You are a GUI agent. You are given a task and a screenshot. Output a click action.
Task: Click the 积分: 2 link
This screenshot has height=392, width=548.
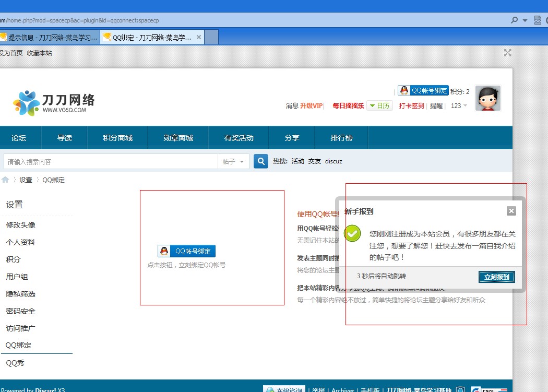(460, 91)
